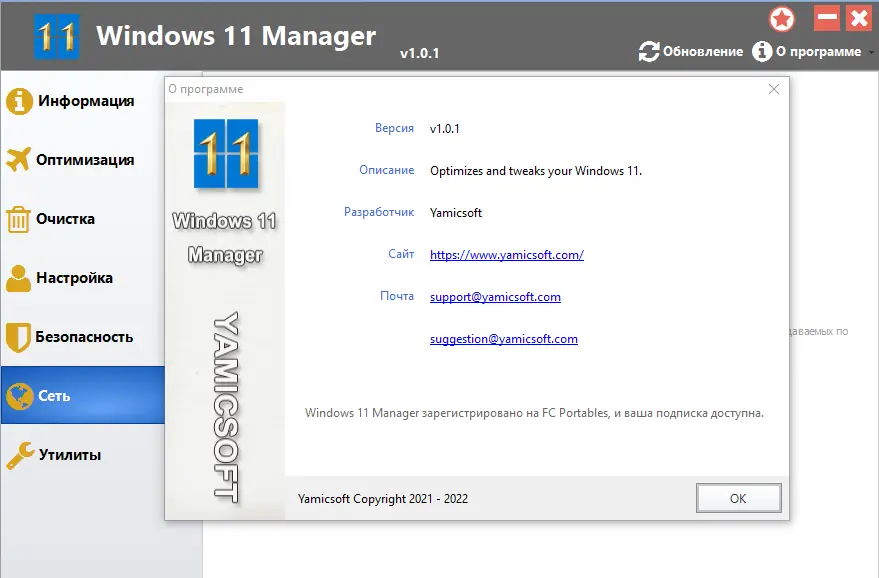This screenshot has width=879, height=578.
Task: Open the Настройка section
Action: tap(18, 277)
